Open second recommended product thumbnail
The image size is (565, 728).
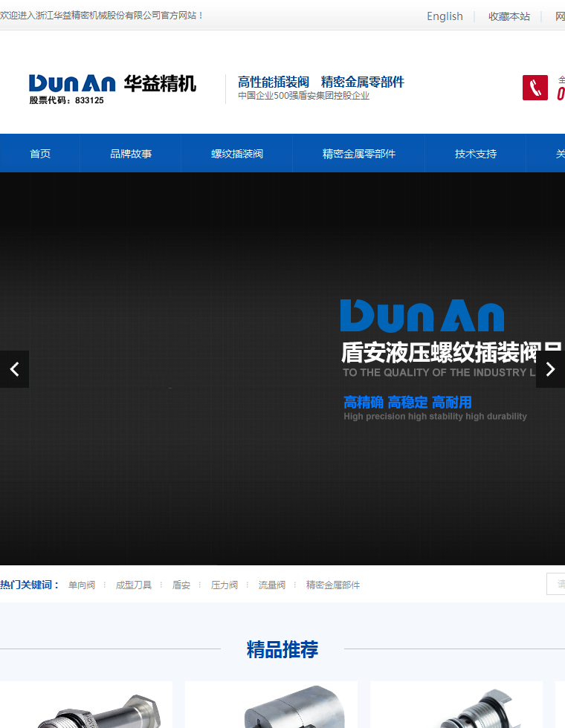point(271,705)
